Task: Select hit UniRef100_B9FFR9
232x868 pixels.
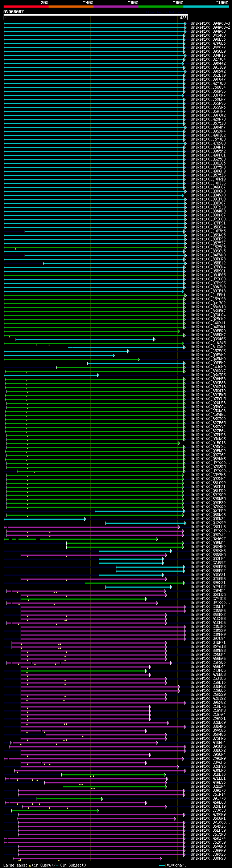Action: click(208, 331)
